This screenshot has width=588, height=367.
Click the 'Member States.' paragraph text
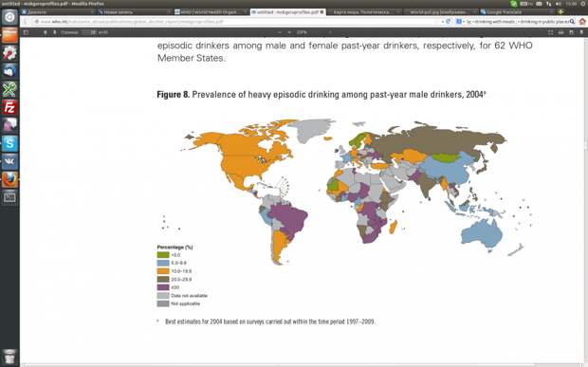click(x=192, y=58)
